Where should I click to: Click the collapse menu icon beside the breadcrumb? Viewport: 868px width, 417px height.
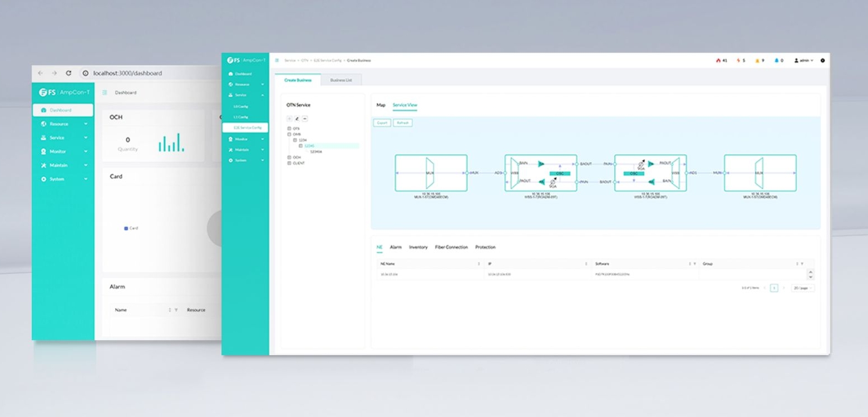(277, 60)
